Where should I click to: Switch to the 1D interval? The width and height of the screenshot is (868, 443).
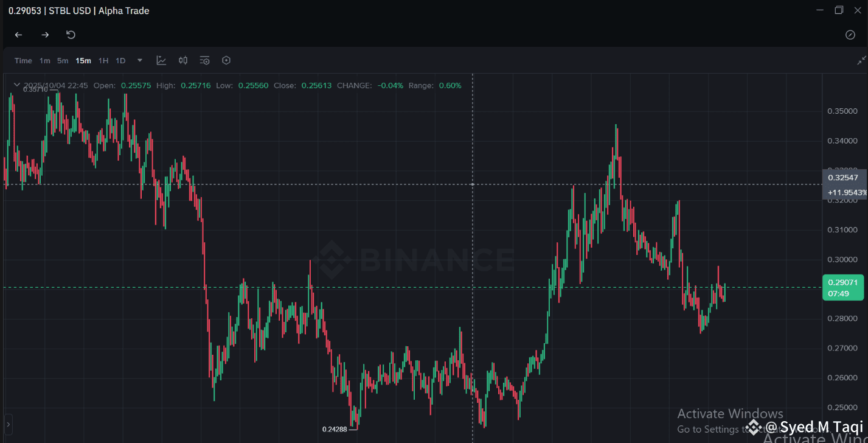(120, 60)
